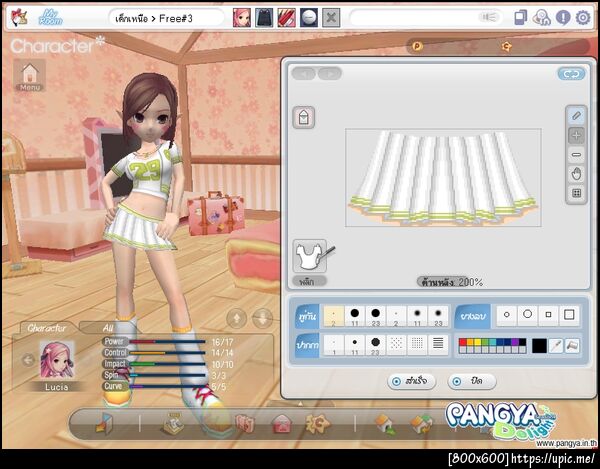Click the redo arrow in design panel
This screenshot has width=600, height=469.
coord(330,73)
